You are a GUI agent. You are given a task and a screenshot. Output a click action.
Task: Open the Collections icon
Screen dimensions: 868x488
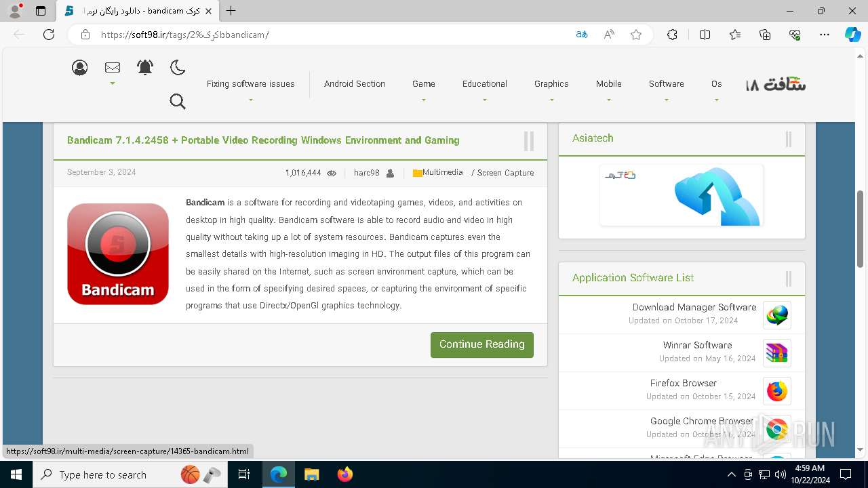click(765, 35)
